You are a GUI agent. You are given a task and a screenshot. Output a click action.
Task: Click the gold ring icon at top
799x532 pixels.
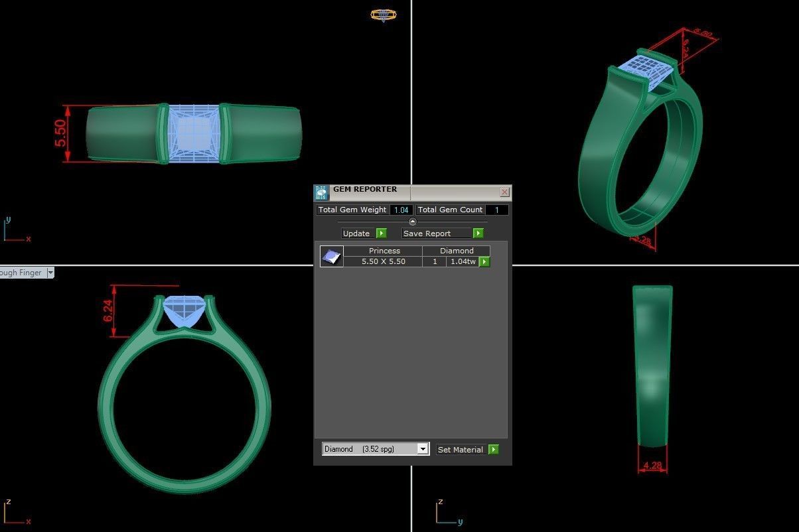[x=384, y=15]
